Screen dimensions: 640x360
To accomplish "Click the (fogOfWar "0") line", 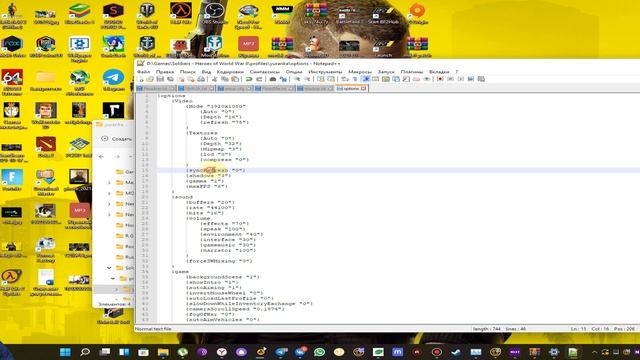I will coord(210,314).
